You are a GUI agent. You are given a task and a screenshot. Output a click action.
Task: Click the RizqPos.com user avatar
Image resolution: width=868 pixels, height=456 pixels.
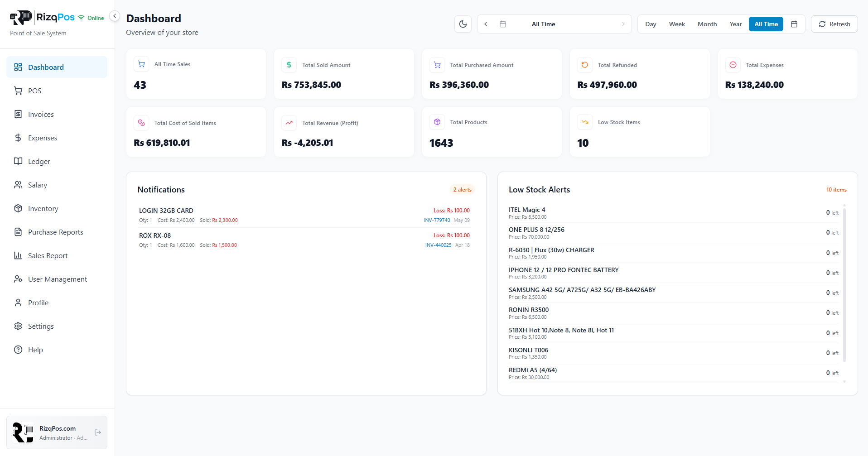[x=23, y=432]
